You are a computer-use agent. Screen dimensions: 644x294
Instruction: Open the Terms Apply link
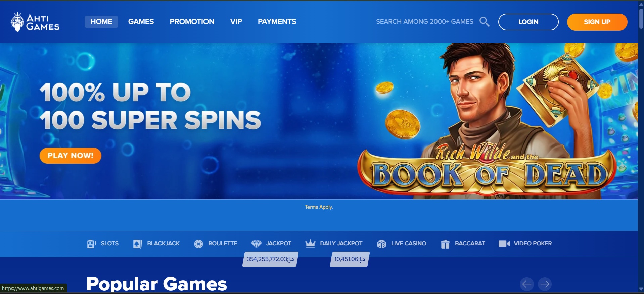pyautogui.click(x=319, y=207)
